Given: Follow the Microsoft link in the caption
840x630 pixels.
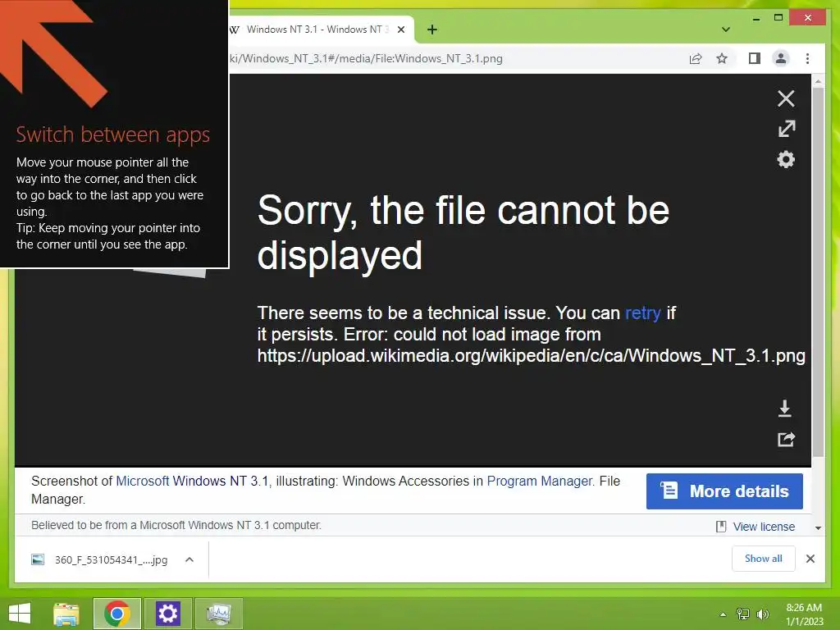Looking at the screenshot, I should click(143, 481).
